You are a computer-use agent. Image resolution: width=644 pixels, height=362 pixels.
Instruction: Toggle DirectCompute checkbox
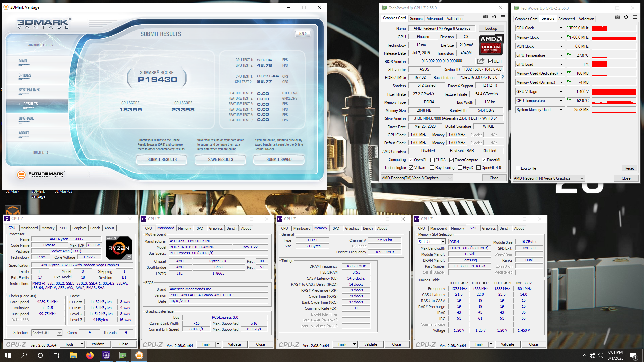click(451, 160)
